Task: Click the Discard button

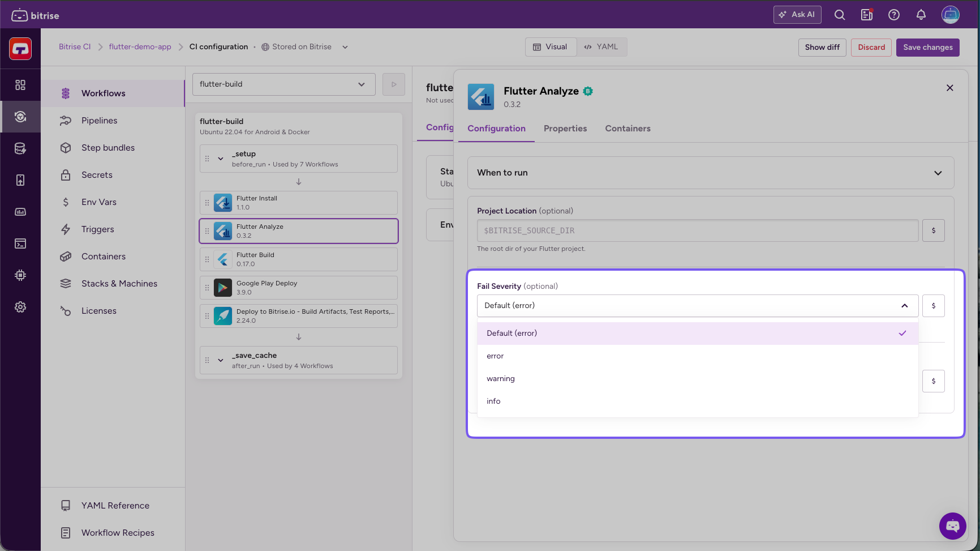Action: (x=871, y=48)
